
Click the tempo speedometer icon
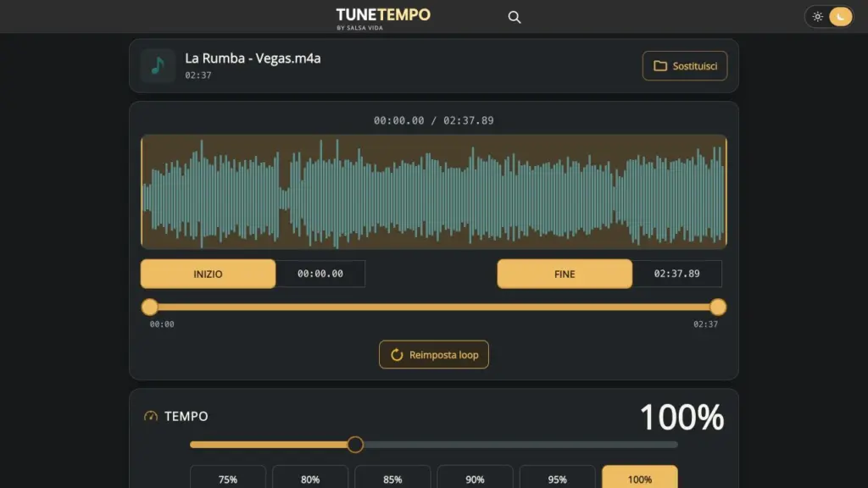151,416
